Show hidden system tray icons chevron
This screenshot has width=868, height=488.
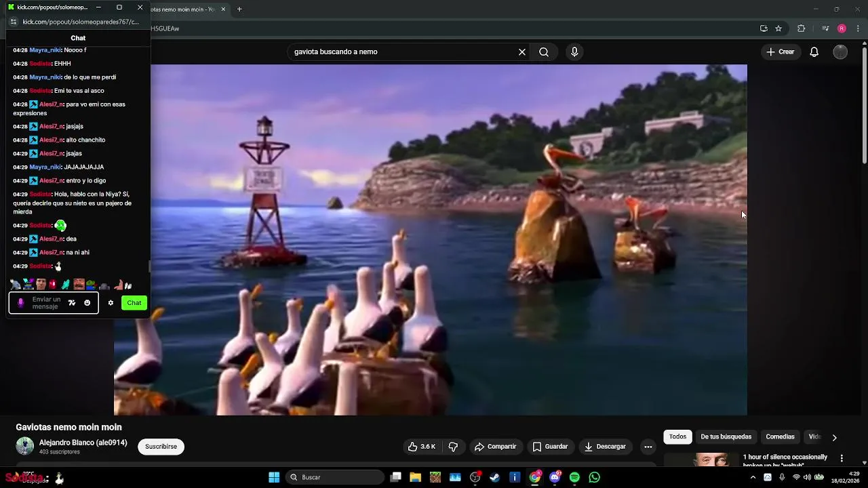click(753, 477)
